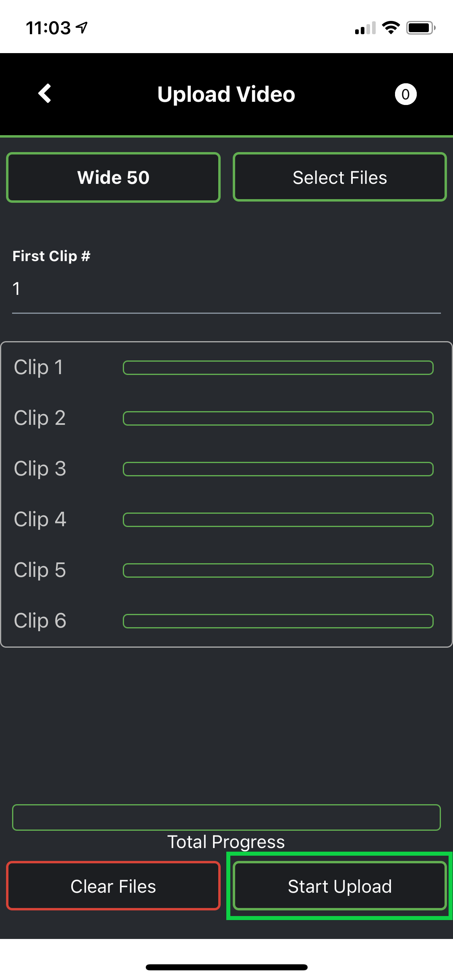Tap the 0 counter badge

click(x=405, y=94)
